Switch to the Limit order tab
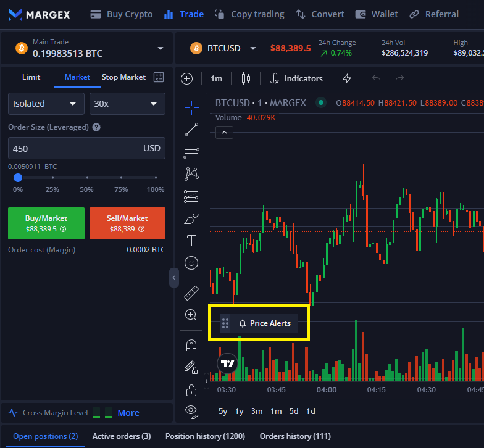 [x=31, y=77]
